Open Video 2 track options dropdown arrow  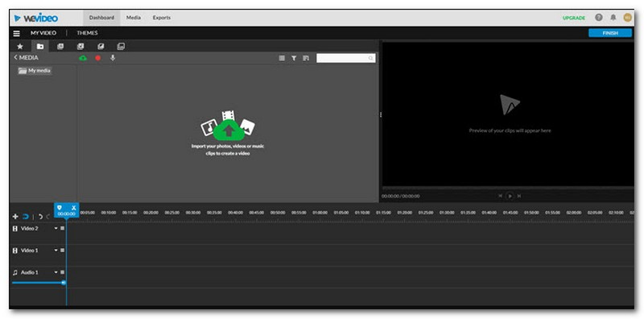tap(56, 228)
